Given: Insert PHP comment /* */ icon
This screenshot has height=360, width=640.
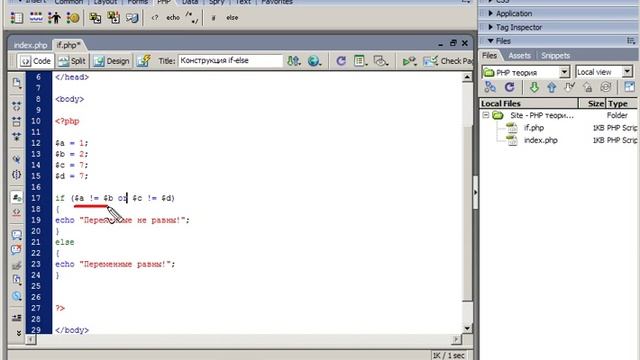Looking at the screenshot, I should click(x=191, y=18).
